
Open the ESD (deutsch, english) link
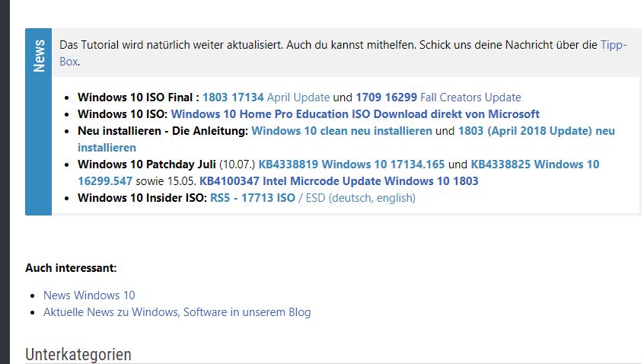tap(361, 198)
